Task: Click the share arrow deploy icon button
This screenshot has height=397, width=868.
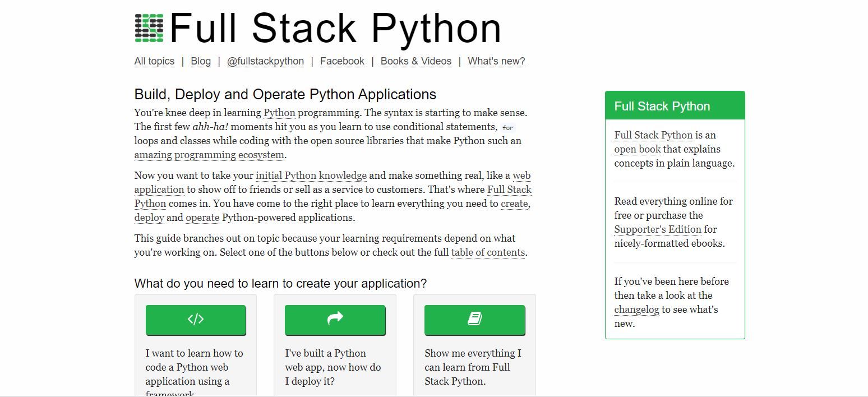Action: click(335, 320)
